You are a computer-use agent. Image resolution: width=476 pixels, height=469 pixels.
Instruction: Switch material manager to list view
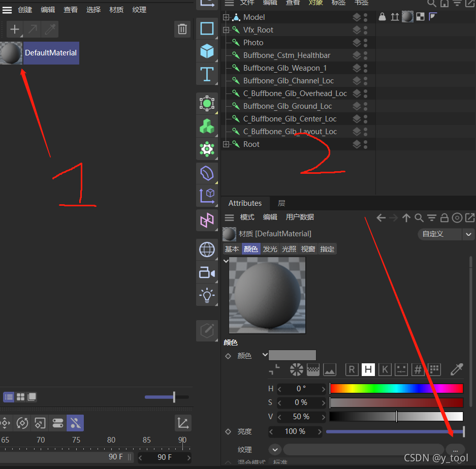9,397
